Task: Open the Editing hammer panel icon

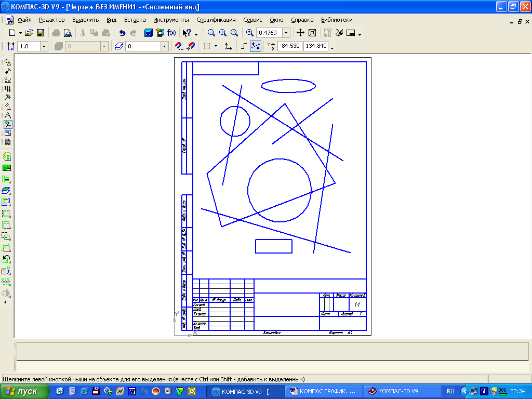Action: coord(7,98)
